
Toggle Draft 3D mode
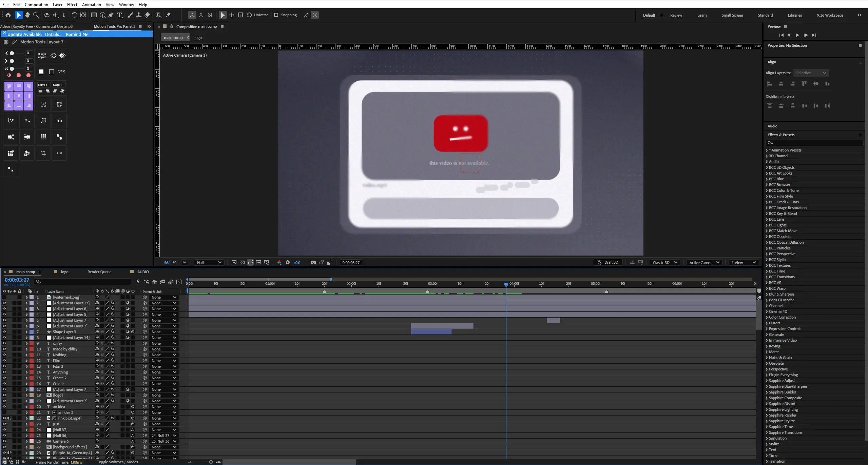(608, 263)
